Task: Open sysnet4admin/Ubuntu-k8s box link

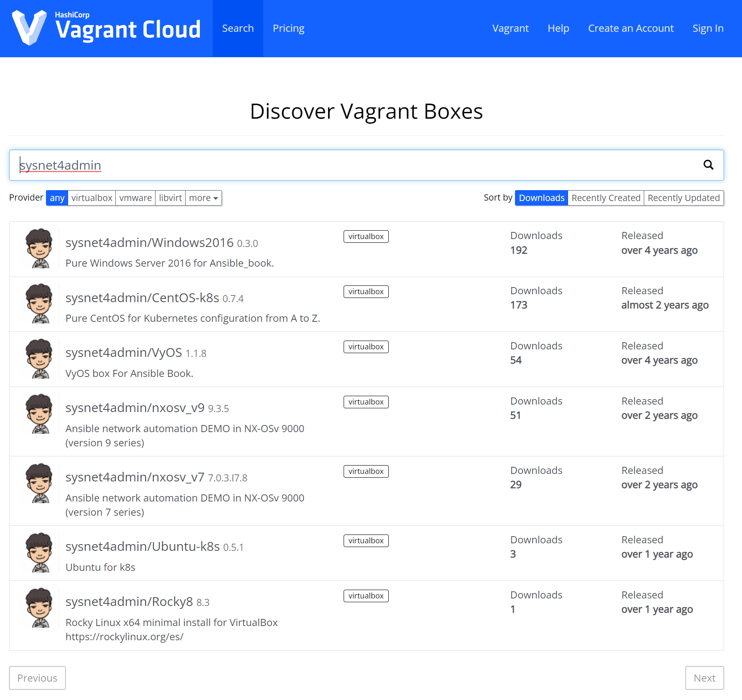Action: (x=143, y=547)
